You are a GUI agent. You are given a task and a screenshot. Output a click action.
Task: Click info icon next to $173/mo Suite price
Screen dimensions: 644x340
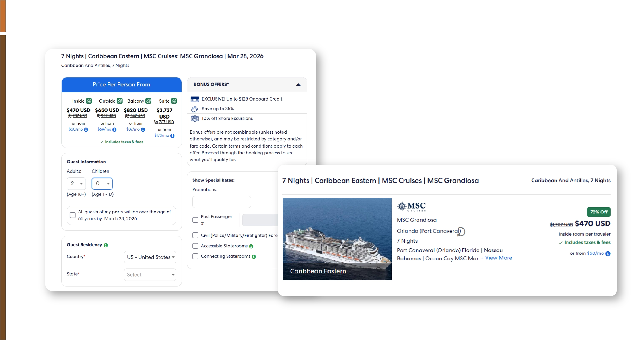(172, 136)
